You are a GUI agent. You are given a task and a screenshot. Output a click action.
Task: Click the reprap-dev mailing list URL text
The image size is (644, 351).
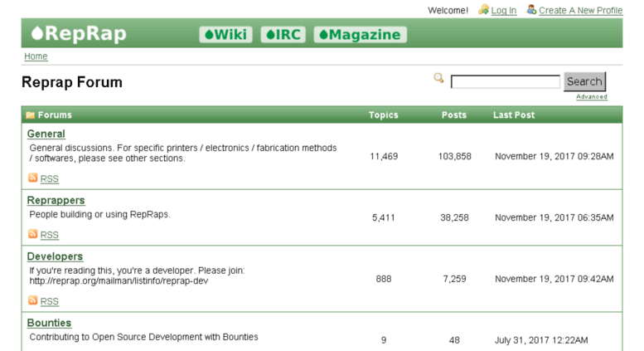coord(119,281)
